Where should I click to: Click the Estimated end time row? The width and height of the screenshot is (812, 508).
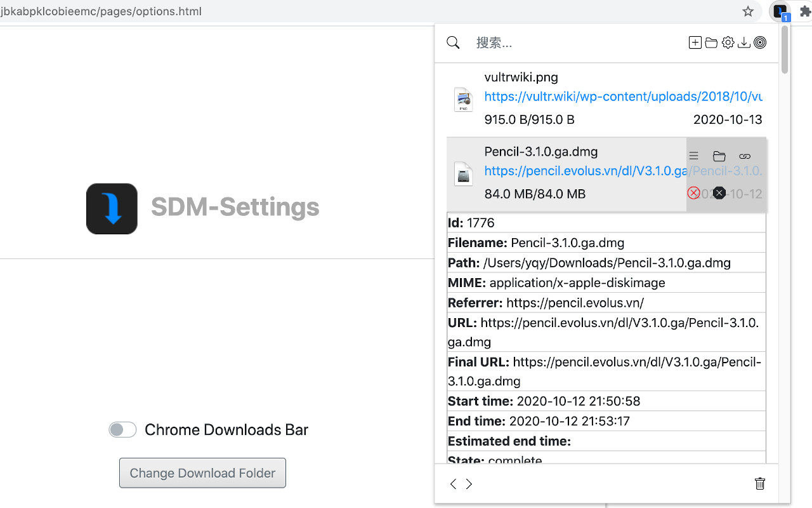click(606, 441)
